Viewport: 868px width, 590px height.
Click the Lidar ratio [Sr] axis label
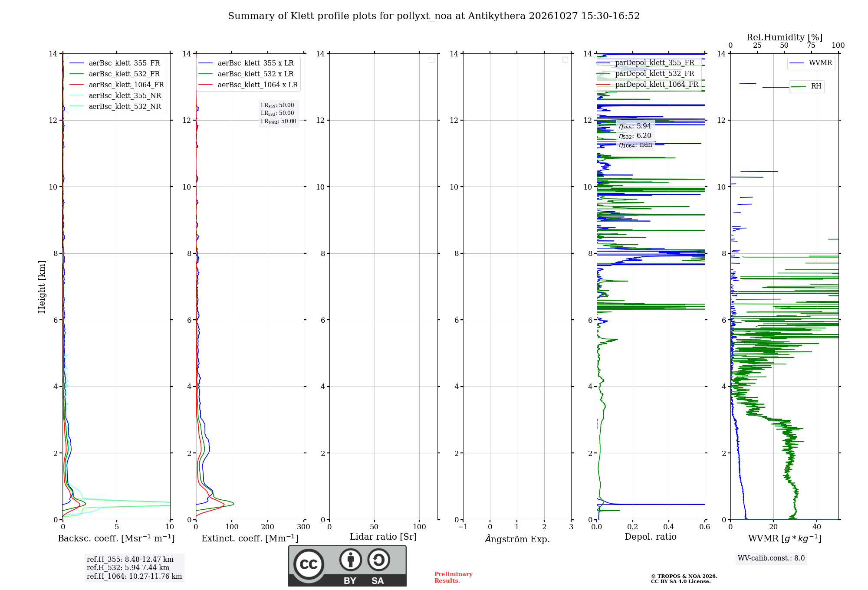[383, 537]
